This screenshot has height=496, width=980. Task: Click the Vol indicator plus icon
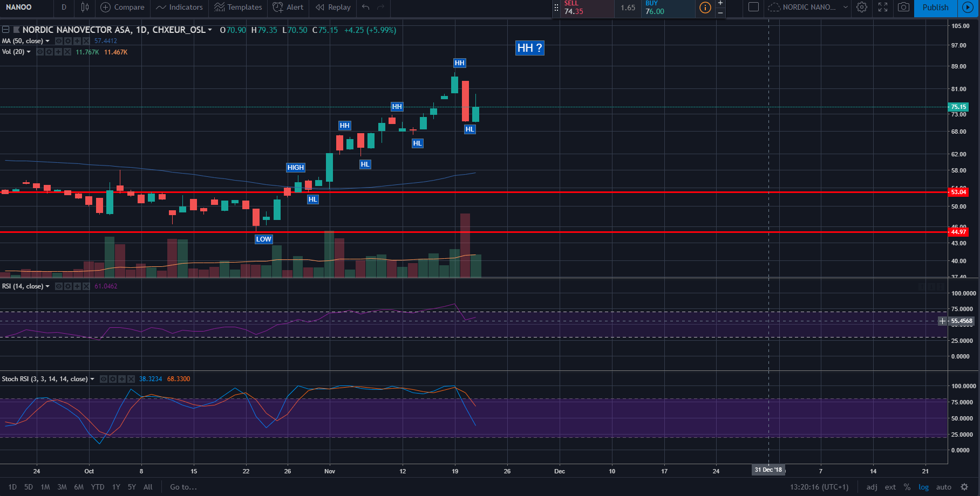(x=58, y=52)
